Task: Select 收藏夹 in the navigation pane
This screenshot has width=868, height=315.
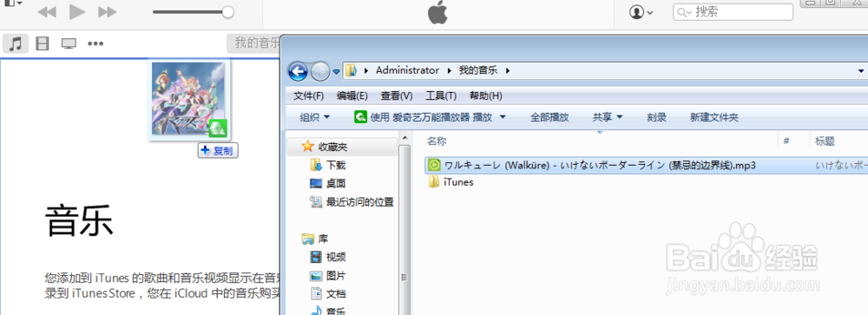Action: 332,147
